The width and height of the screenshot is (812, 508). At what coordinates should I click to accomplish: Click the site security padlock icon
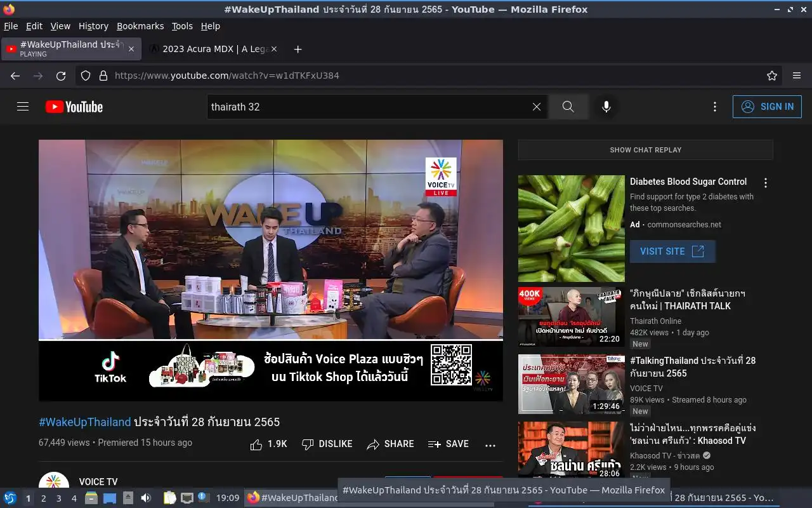103,76
